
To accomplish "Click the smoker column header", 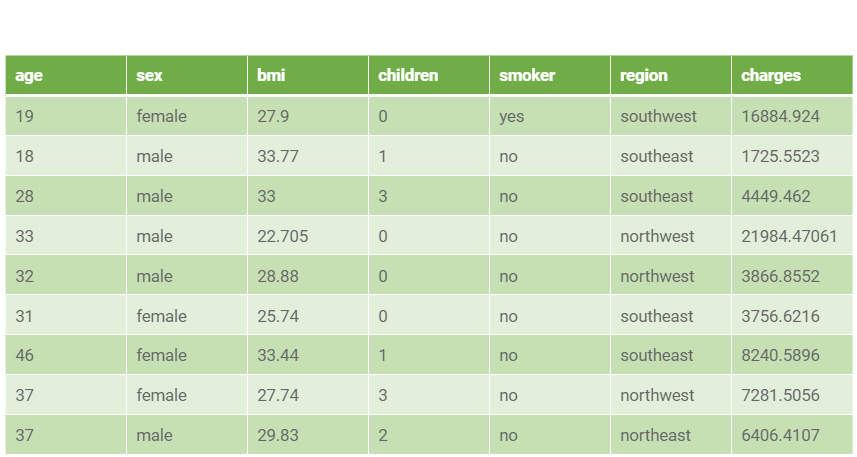I will (550, 75).
